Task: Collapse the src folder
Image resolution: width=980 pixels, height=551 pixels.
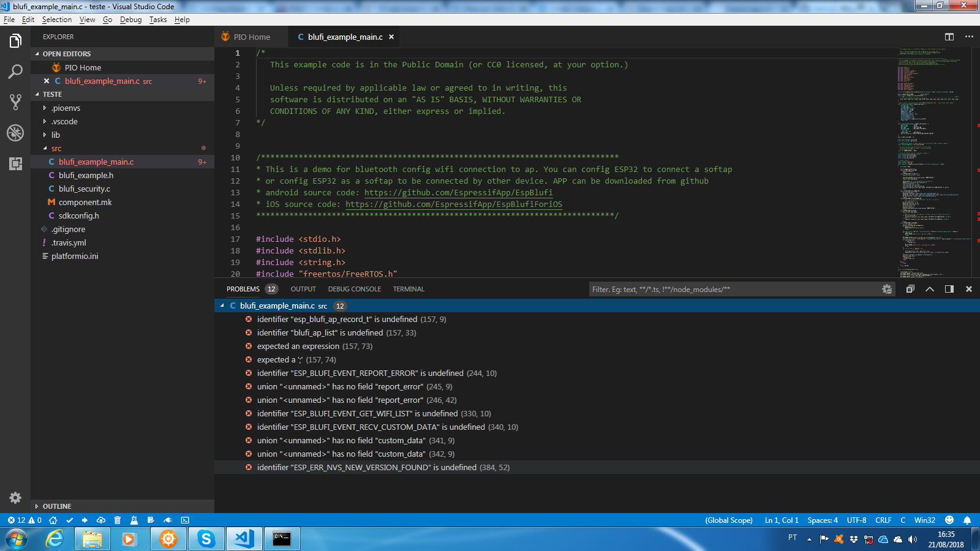Action: point(123,148)
